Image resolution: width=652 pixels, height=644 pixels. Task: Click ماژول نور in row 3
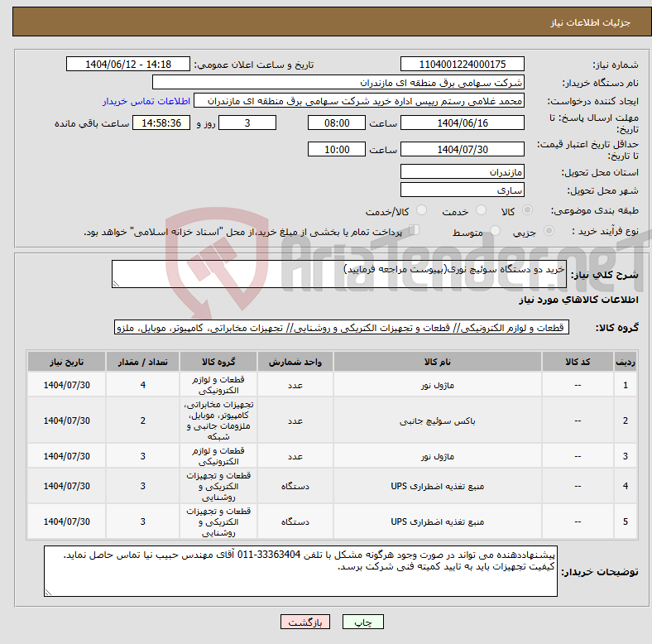(x=438, y=456)
